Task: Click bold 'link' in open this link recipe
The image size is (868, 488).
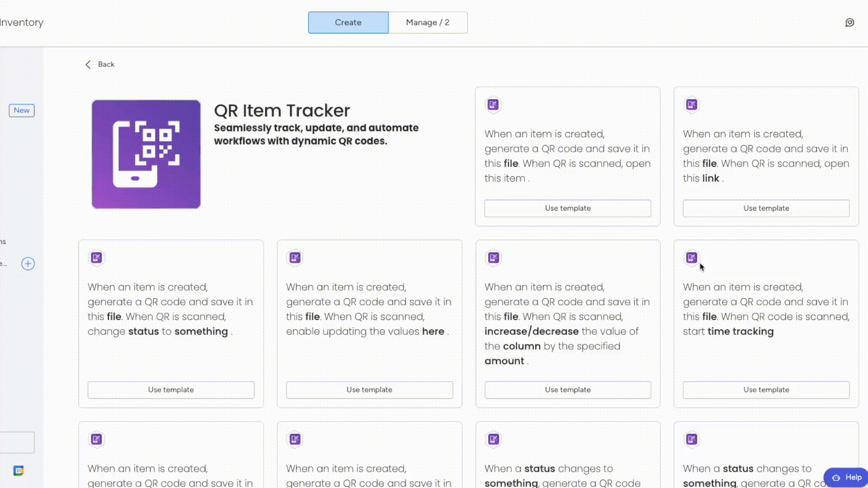Action: click(x=711, y=178)
